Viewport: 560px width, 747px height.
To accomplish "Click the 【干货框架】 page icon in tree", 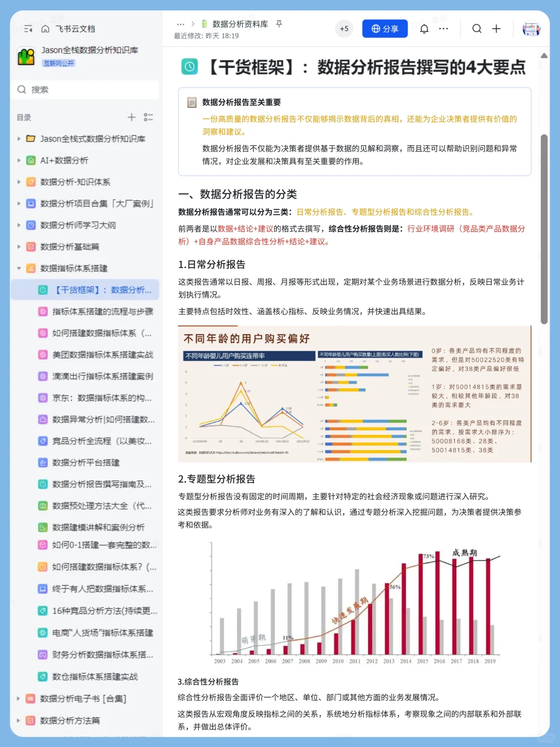I will pyautogui.click(x=43, y=290).
